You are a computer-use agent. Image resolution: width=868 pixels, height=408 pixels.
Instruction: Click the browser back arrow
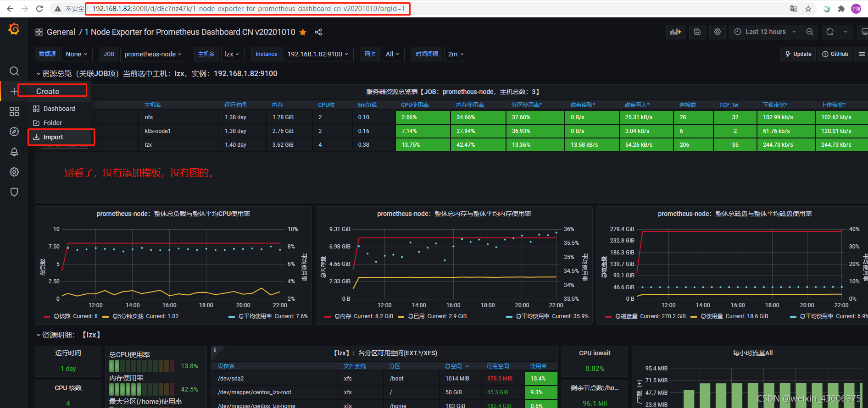tap(10, 9)
